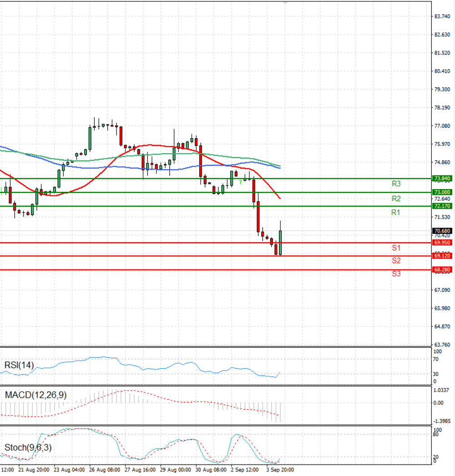
Task: Click the S2 support label
Action: click(x=396, y=261)
